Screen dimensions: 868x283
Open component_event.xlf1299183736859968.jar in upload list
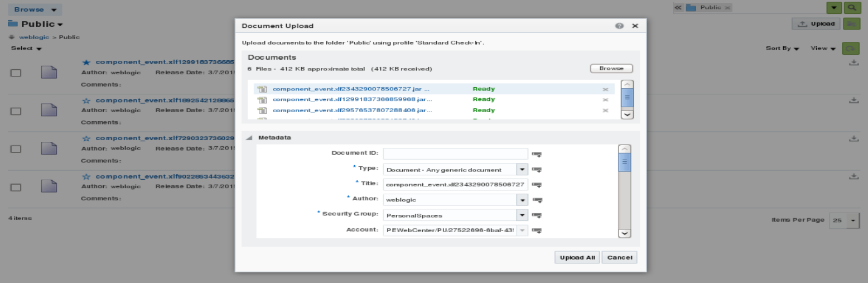coord(352,100)
